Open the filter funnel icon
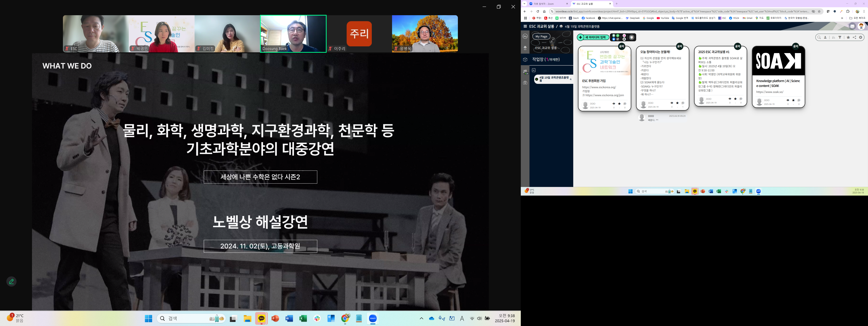 click(x=840, y=37)
